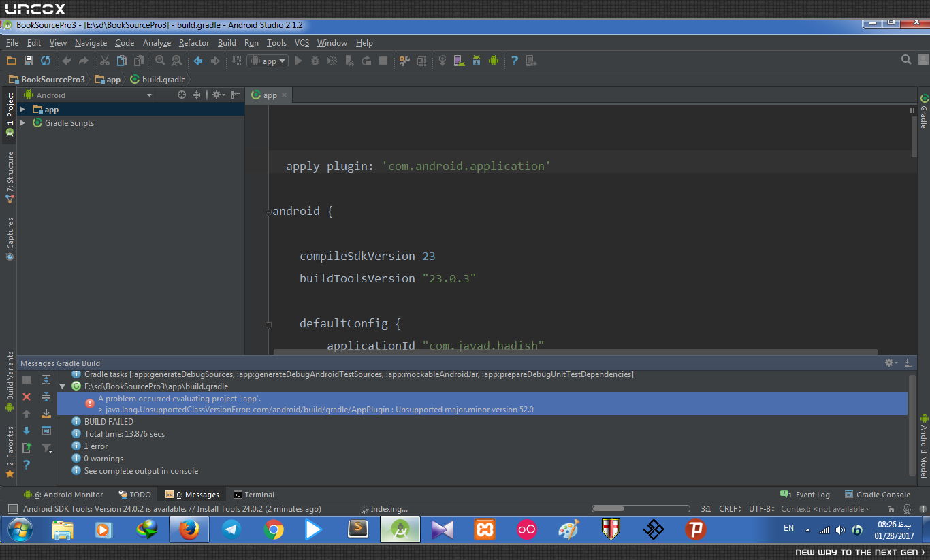The width and height of the screenshot is (930, 560).
Task: Click Collapse All in the Project panel
Action: 196,95
